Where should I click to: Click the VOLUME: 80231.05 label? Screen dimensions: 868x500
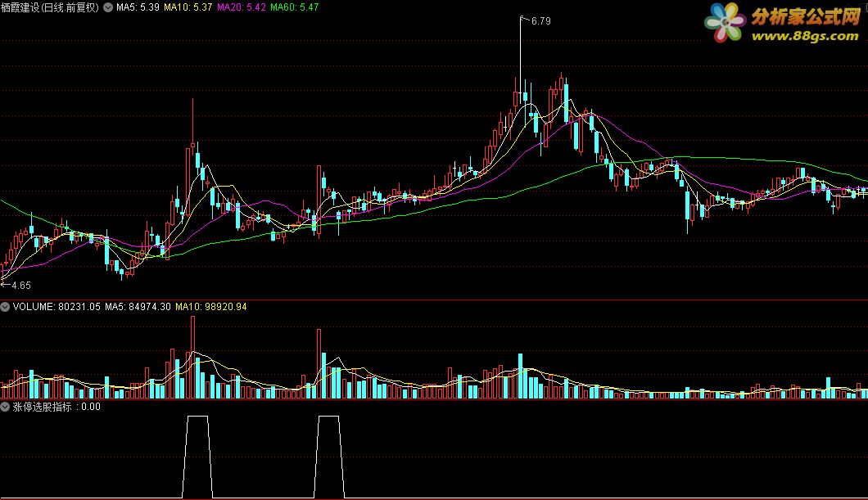(x=57, y=306)
